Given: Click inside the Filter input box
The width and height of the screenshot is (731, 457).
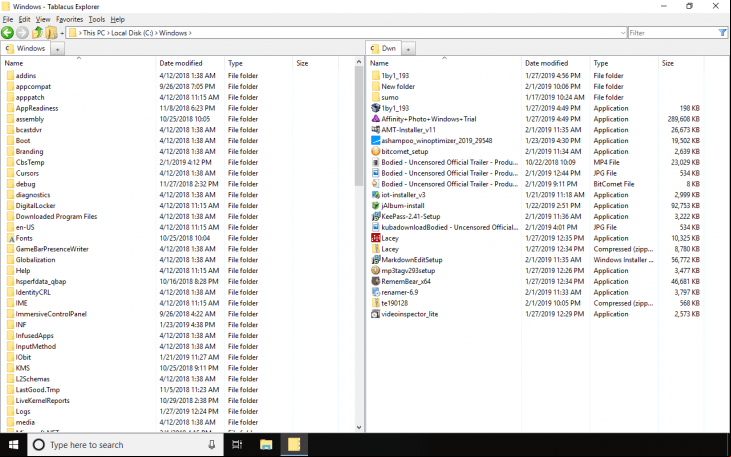Looking at the screenshot, I should tap(672, 33).
